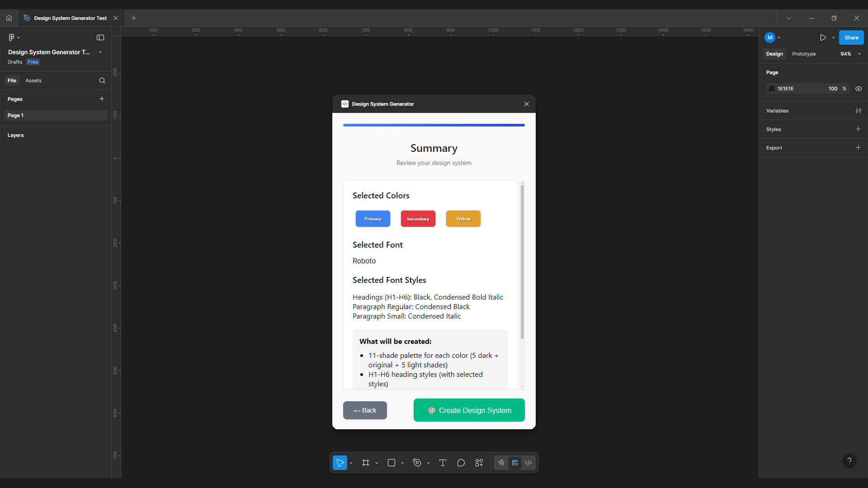
Task: Select the Text tool
Action: point(443,463)
